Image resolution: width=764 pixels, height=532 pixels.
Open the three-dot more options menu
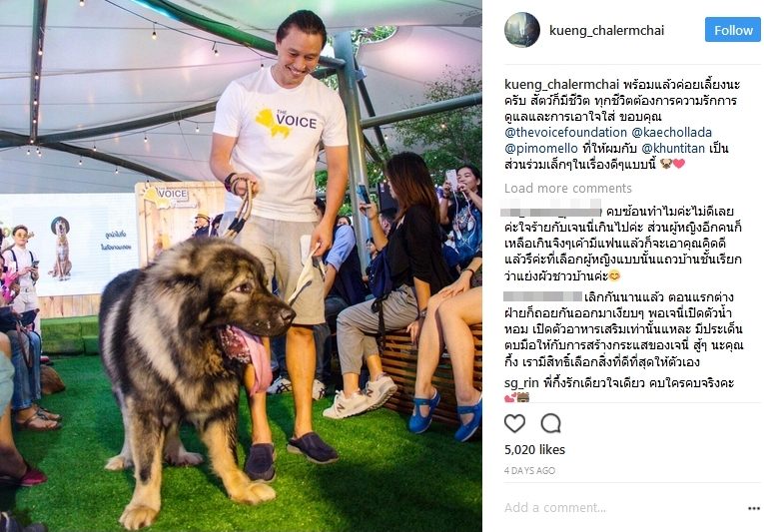tap(754, 508)
